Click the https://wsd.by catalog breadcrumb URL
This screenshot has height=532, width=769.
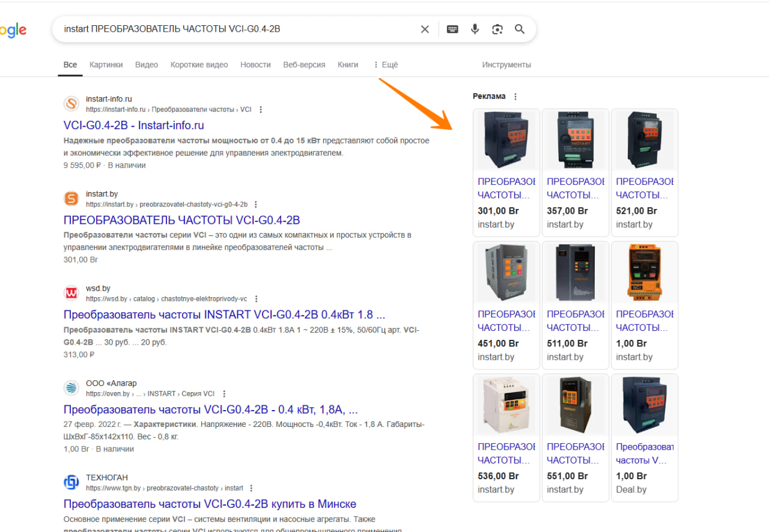[166, 299]
